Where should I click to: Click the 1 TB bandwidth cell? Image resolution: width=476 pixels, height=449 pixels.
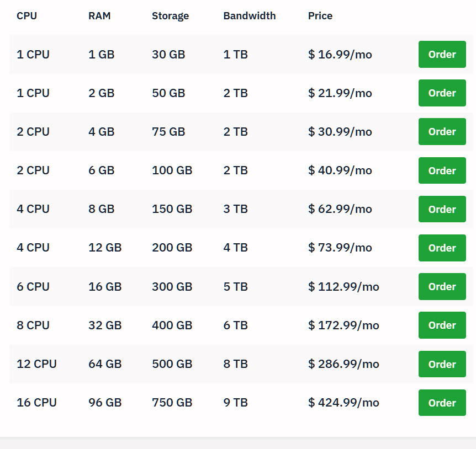(236, 55)
